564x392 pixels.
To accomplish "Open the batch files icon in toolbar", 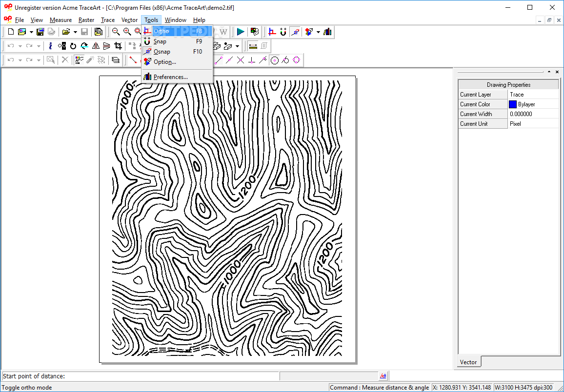I will point(98,32).
